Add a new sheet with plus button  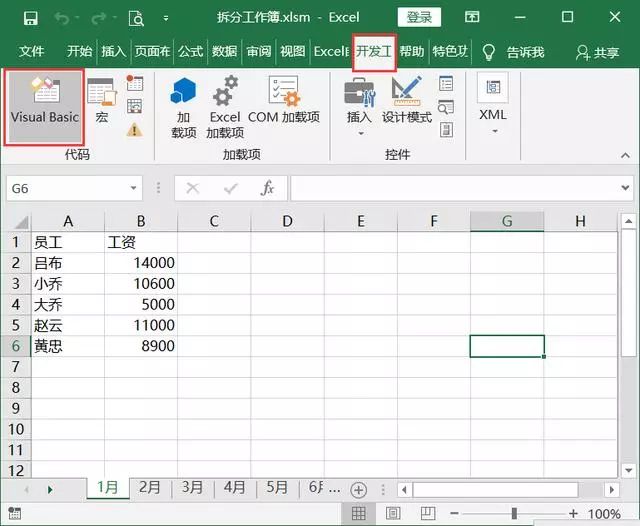coord(359,490)
